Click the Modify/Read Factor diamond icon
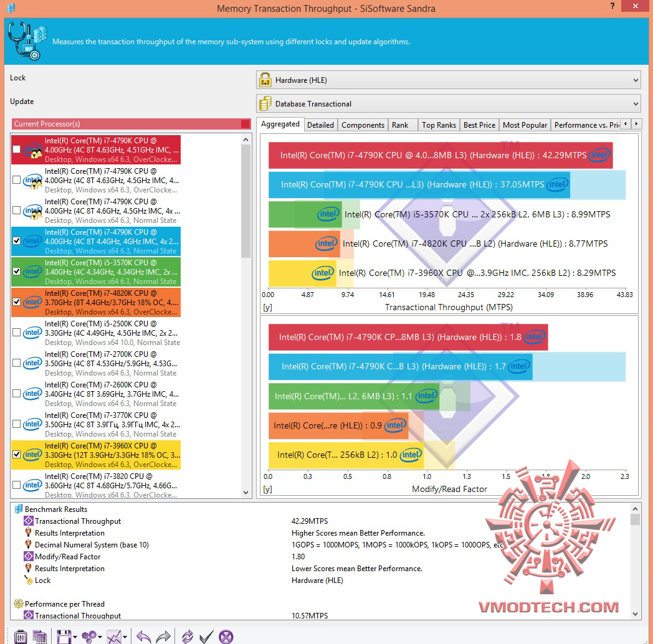This screenshot has width=653, height=644. coord(28,556)
